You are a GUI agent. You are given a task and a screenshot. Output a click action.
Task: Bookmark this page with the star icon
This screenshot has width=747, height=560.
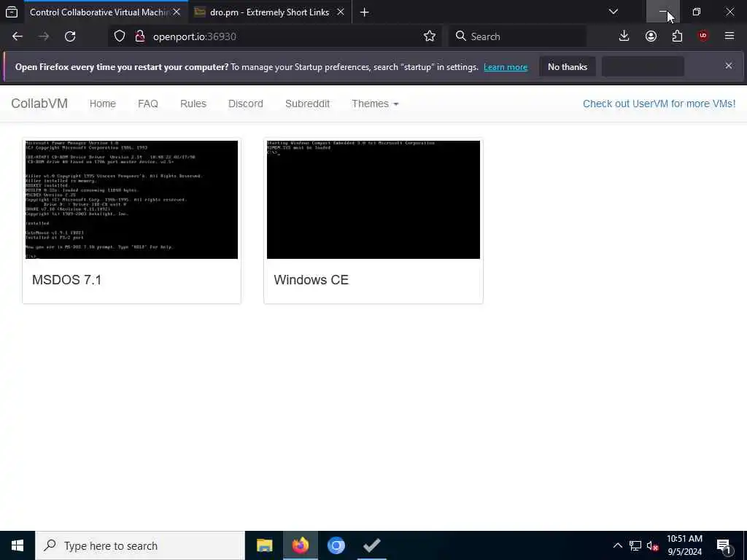(x=430, y=36)
